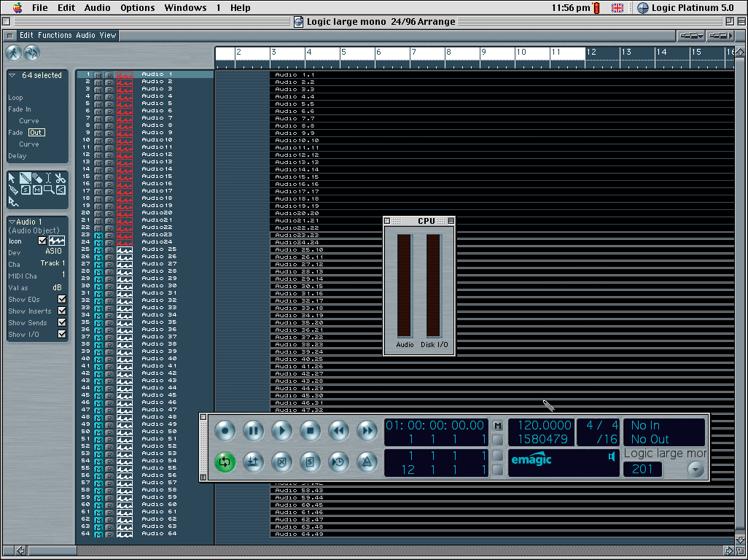Pause playback in the transport bar

pyautogui.click(x=253, y=431)
